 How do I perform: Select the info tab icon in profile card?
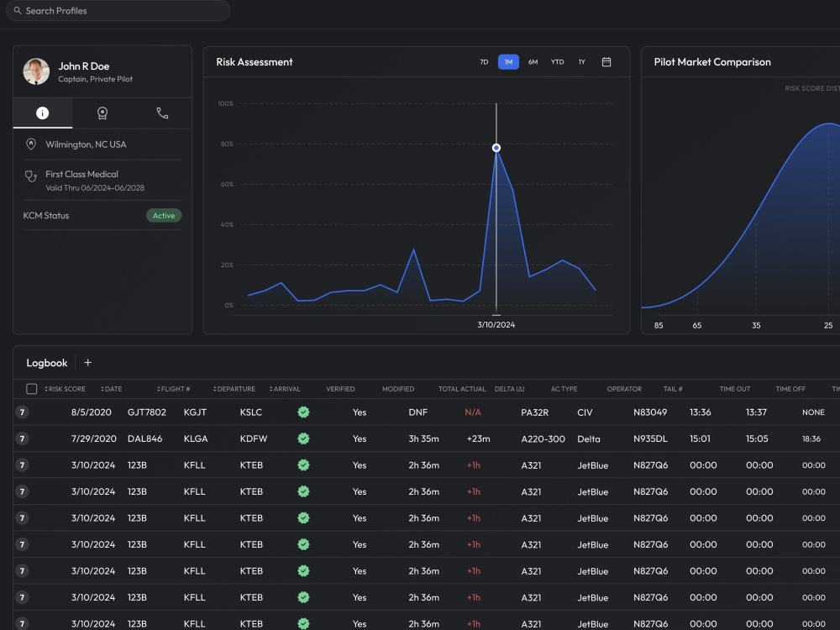point(42,113)
